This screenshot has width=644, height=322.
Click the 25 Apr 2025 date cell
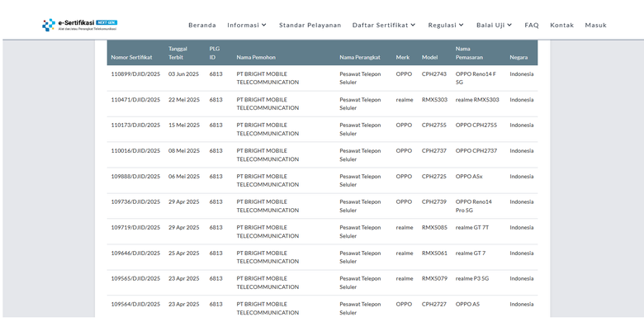click(x=183, y=253)
